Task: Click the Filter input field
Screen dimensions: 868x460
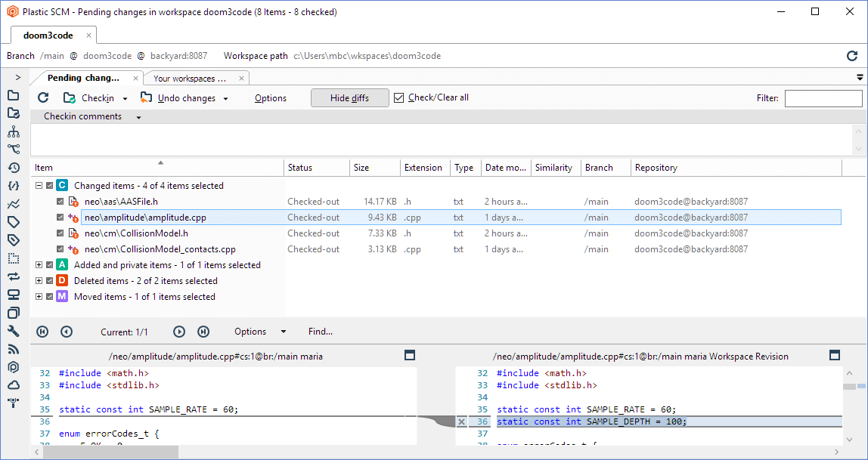Action: [x=823, y=98]
